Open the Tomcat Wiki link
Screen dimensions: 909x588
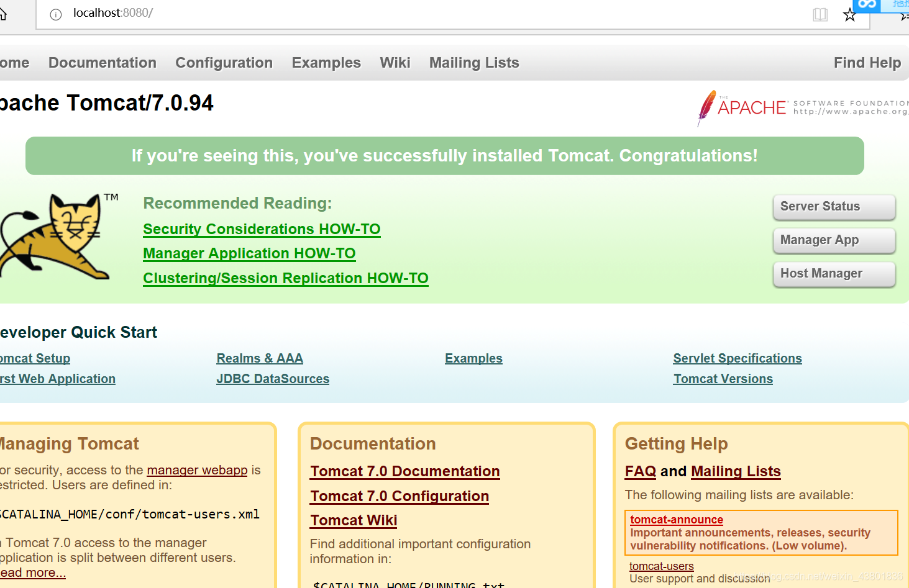coord(354,520)
